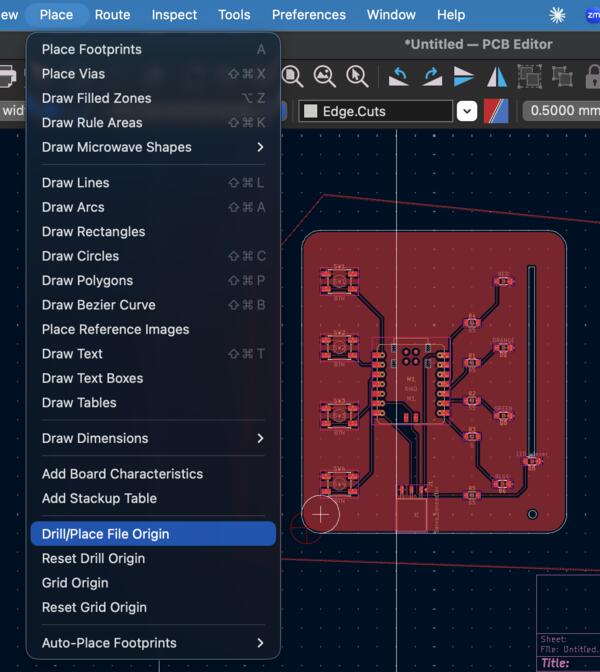The image size is (600, 672).
Task: Click the Mirror horizontally icon
Action: (497, 76)
